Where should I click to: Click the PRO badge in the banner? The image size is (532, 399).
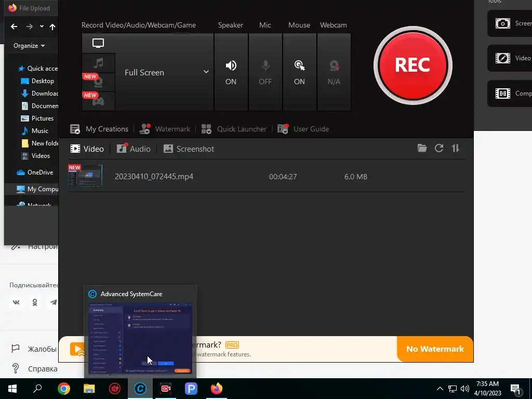click(232, 345)
